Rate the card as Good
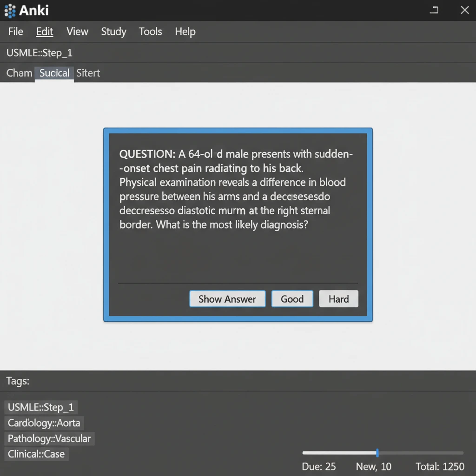 click(x=292, y=299)
